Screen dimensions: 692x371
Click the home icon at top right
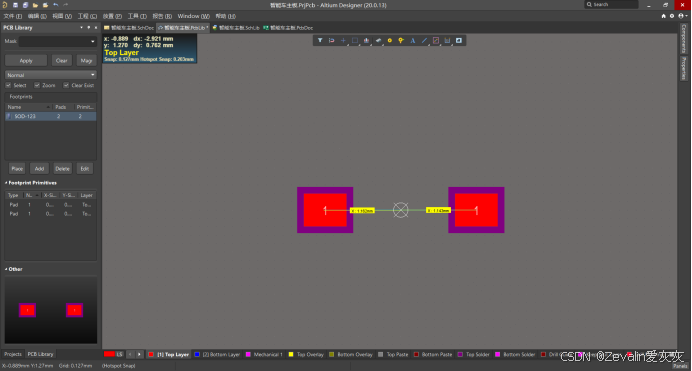coord(663,16)
